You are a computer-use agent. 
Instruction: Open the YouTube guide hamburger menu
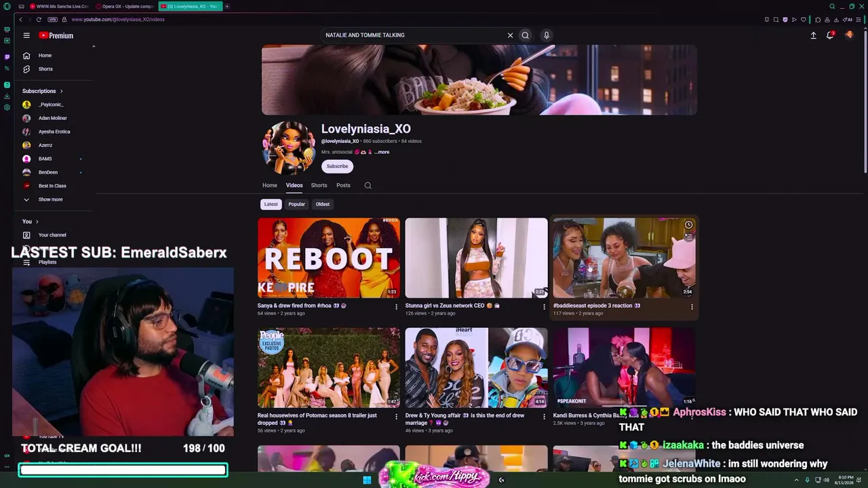26,35
